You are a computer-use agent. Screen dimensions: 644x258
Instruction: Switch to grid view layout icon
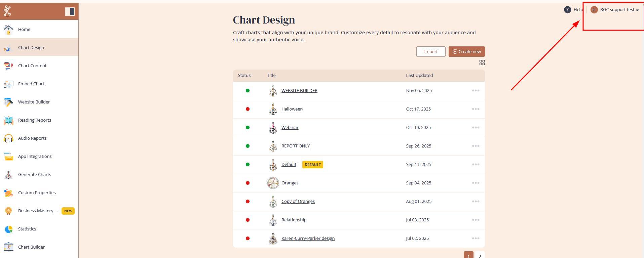point(482,62)
